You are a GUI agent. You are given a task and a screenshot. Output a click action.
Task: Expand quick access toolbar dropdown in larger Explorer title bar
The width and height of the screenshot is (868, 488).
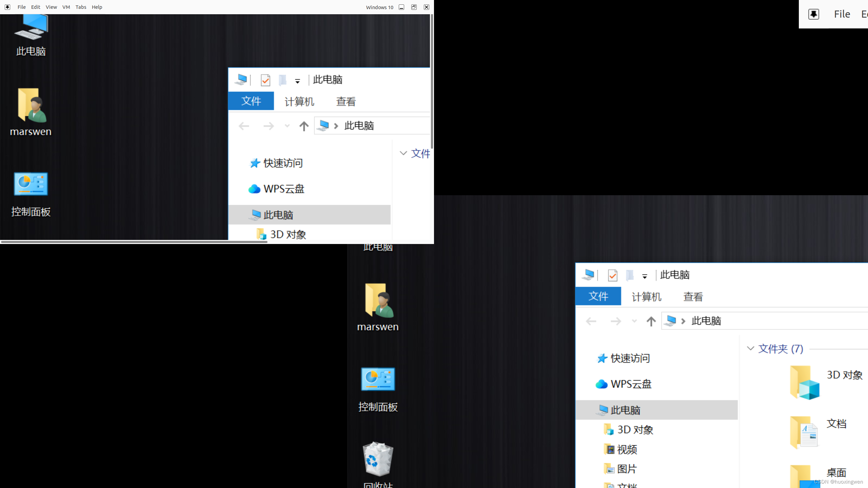pyautogui.click(x=645, y=276)
